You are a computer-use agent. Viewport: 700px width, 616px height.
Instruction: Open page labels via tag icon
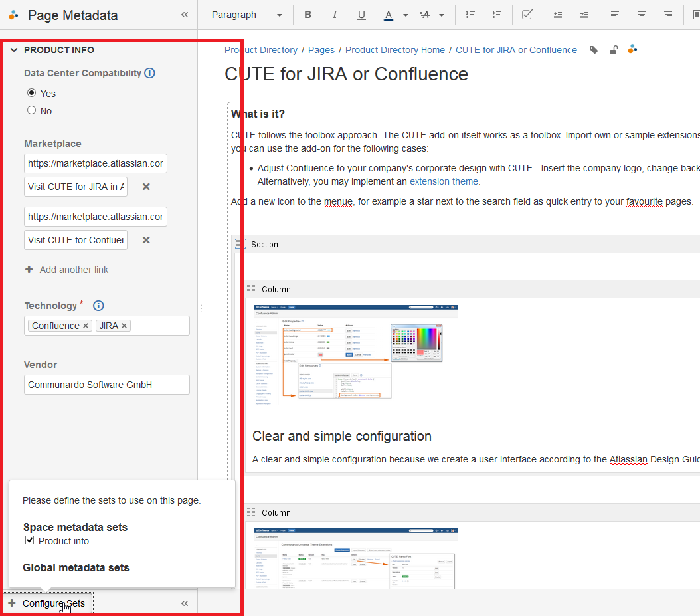point(594,50)
